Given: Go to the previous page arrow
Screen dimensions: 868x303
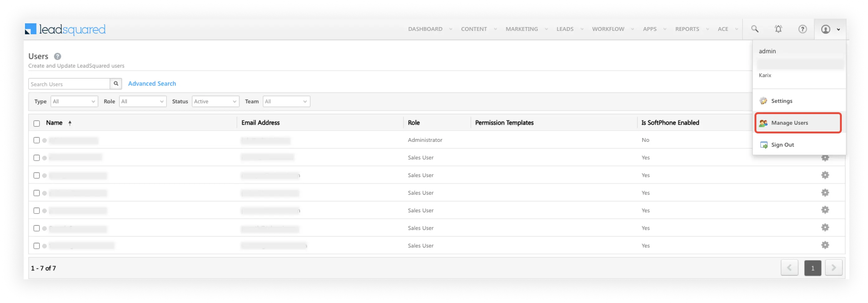Looking at the screenshot, I should pos(789,268).
